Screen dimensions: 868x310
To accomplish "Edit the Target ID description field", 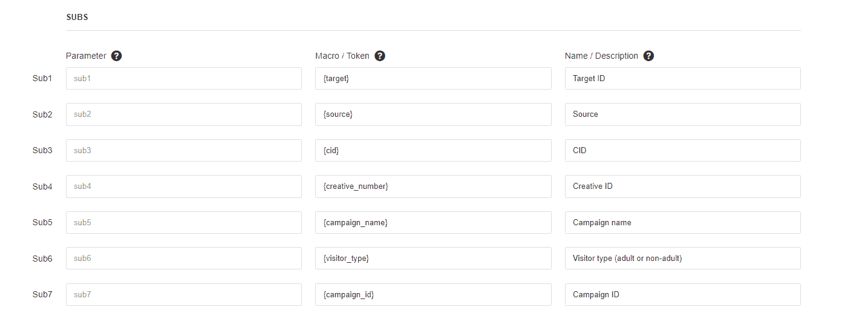I will pos(683,78).
